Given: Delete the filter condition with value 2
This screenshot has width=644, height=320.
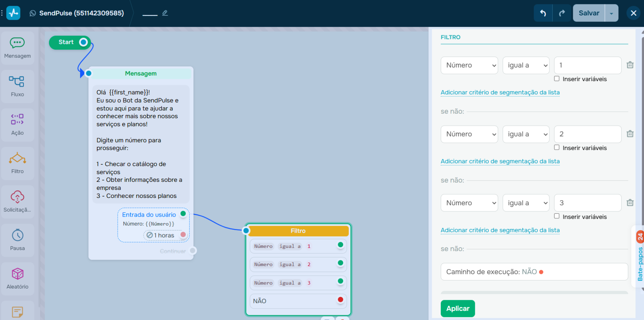Looking at the screenshot, I should [630, 134].
